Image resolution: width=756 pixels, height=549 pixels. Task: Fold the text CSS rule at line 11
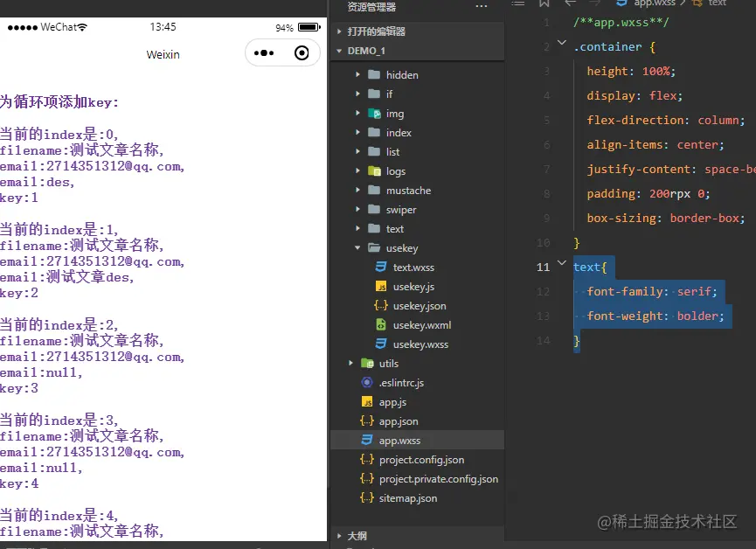pos(562,263)
